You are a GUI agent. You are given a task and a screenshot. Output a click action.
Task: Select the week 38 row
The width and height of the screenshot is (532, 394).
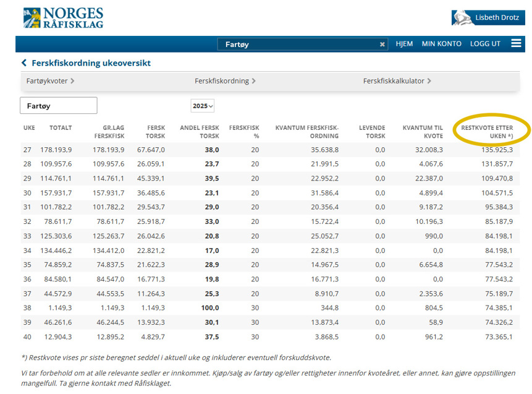(x=266, y=307)
